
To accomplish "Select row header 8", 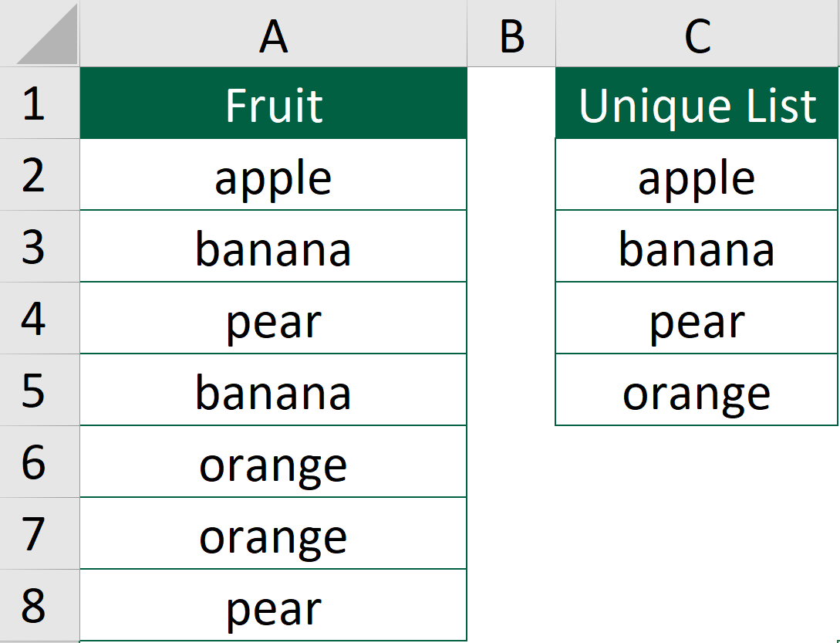I will (x=39, y=606).
